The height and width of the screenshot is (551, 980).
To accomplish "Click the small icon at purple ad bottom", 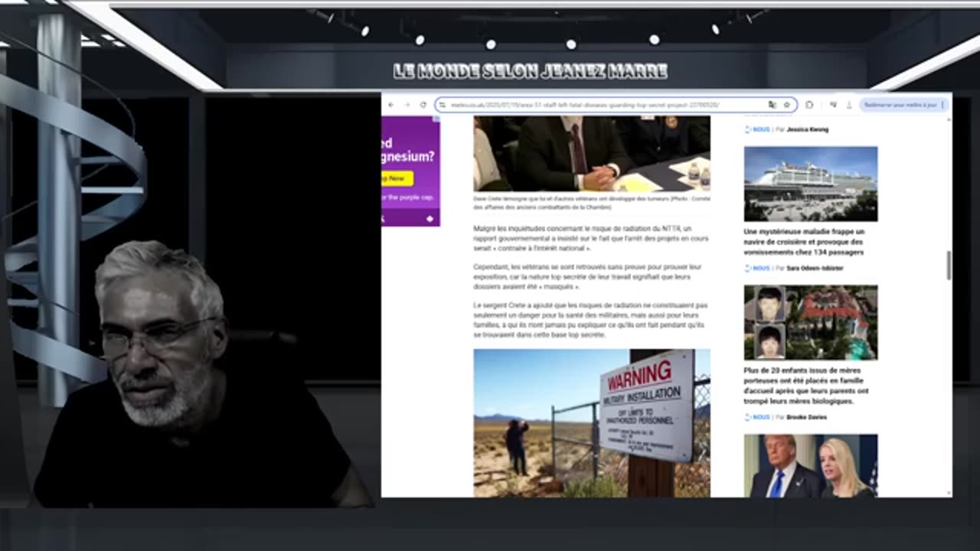I will pyautogui.click(x=430, y=219).
